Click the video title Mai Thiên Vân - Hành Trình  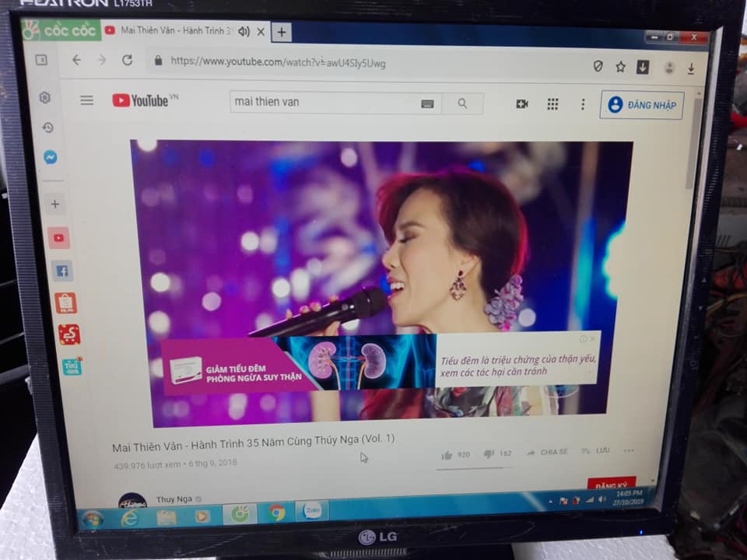pyautogui.click(x=253, y=443)
